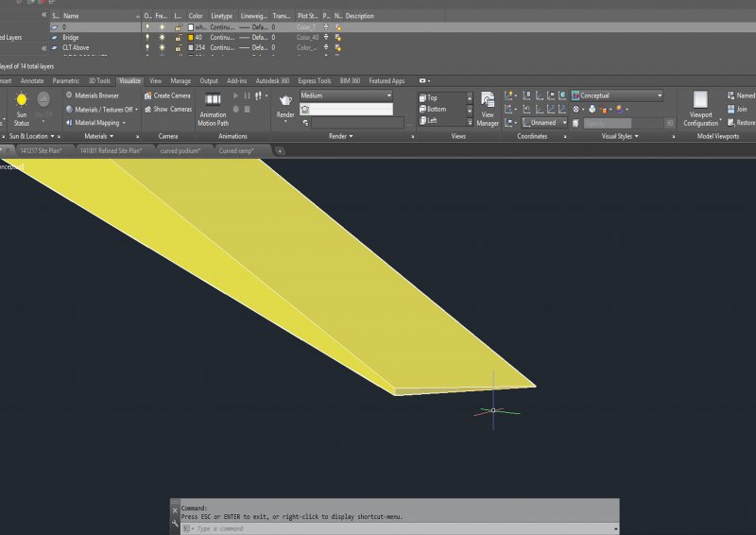Click the command line input field
The image size is (756, 535).
(x=397, y=528)
